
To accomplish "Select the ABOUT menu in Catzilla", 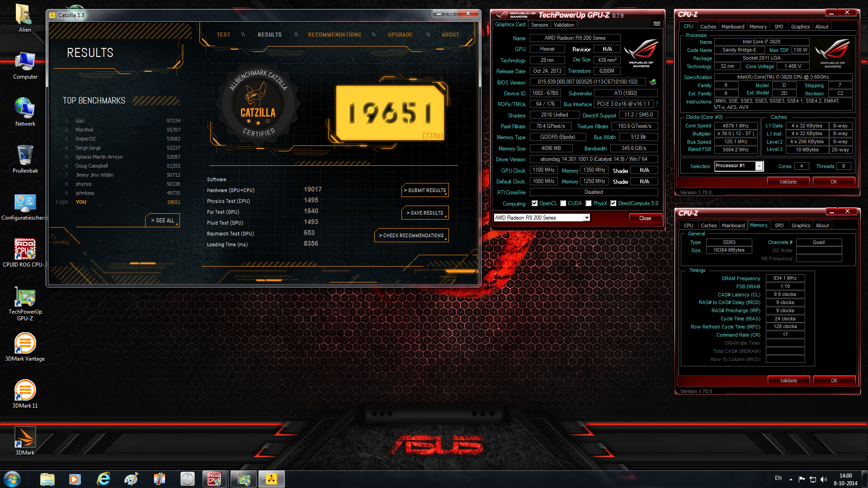I will point(450,35).
